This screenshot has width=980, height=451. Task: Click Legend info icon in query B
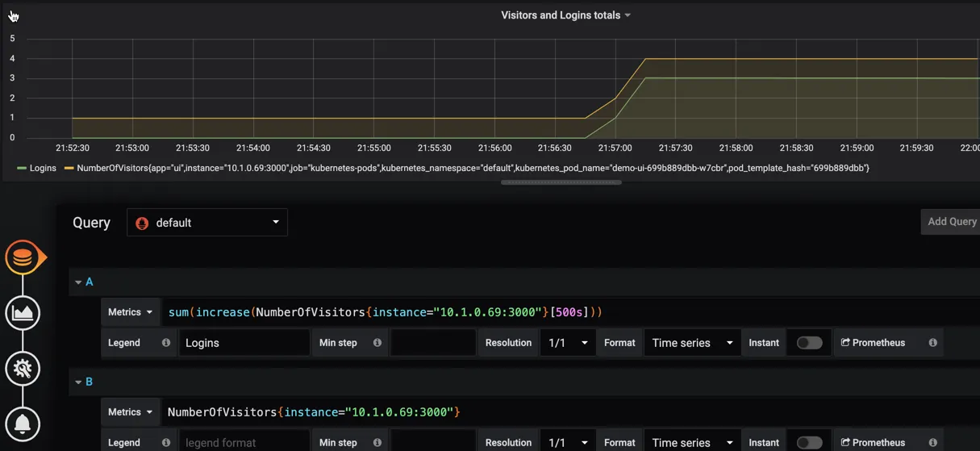166,442
